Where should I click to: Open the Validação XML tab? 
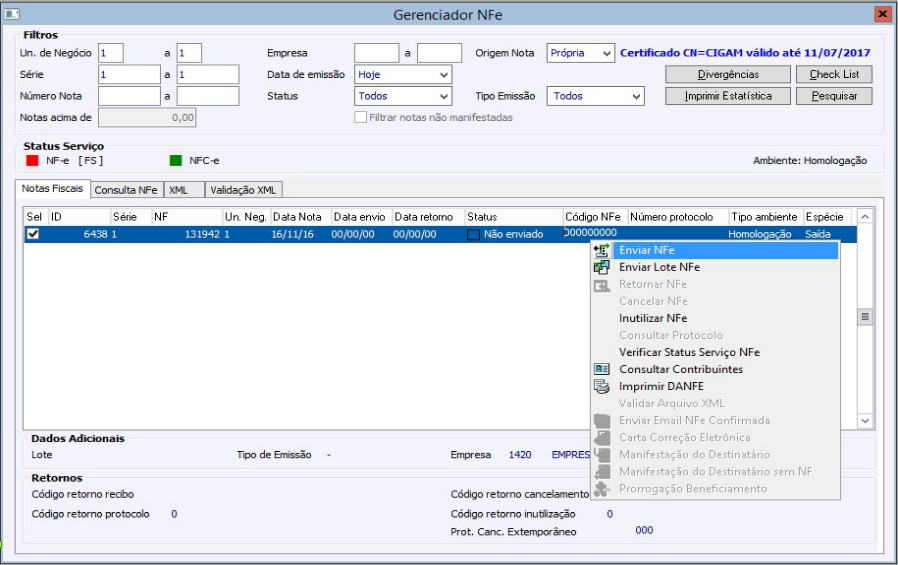point(243,190)
